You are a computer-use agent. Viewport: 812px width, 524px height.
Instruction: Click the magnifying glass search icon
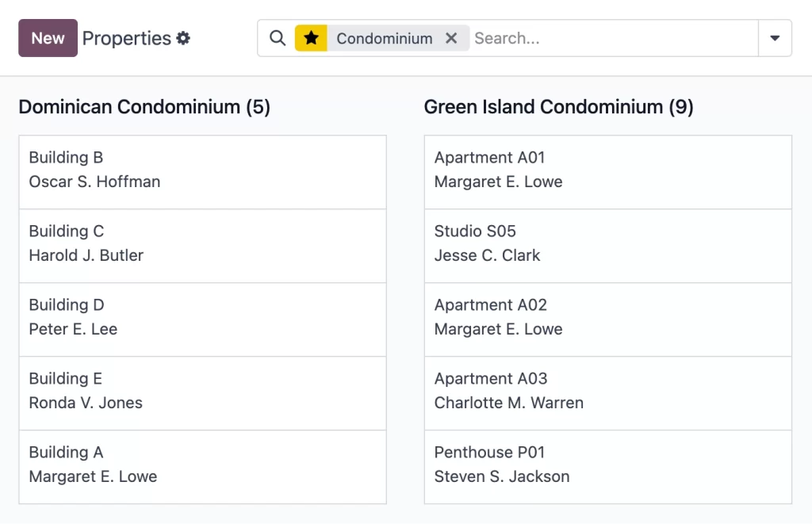[277, 38]
